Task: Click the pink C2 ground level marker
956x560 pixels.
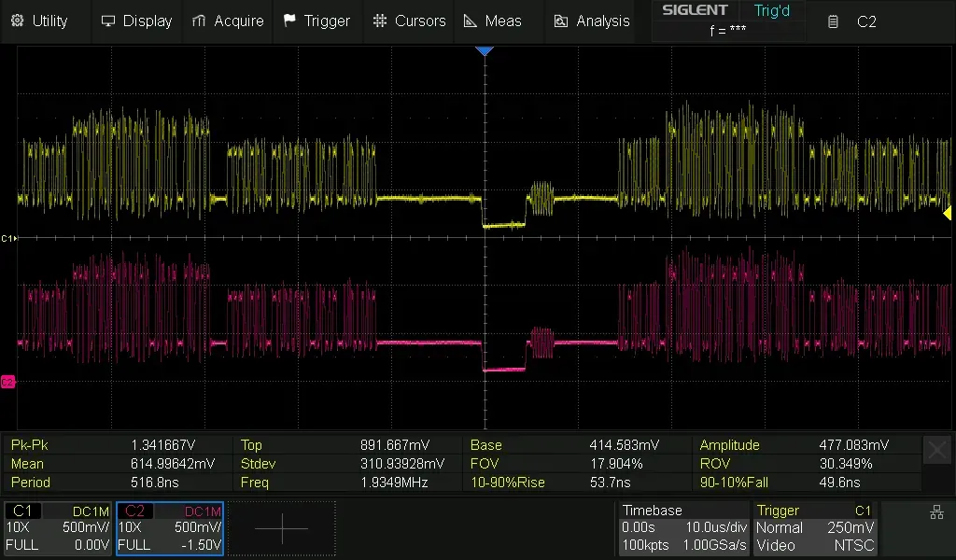Action: (x=7, y=382)
